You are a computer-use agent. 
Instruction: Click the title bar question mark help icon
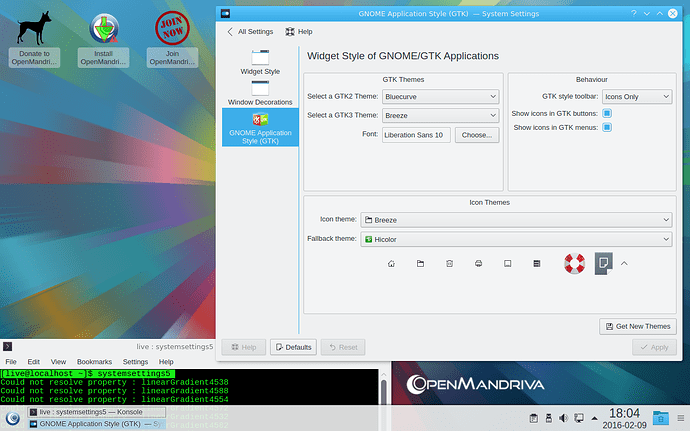click(x=634, y=14)
